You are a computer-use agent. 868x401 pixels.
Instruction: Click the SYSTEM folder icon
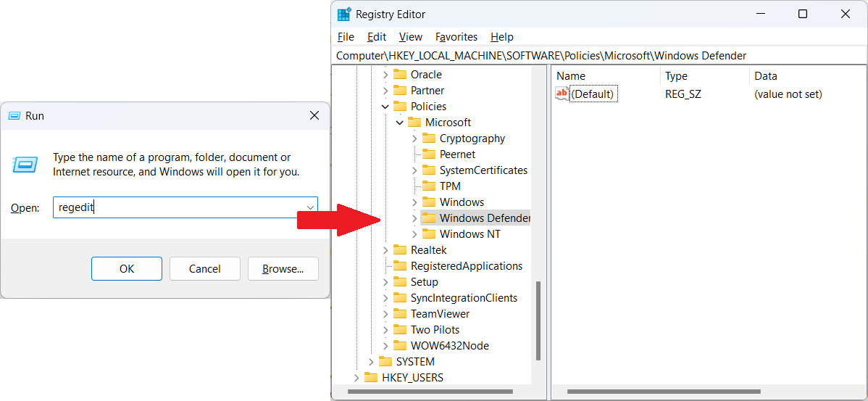(x=385, y=362)
